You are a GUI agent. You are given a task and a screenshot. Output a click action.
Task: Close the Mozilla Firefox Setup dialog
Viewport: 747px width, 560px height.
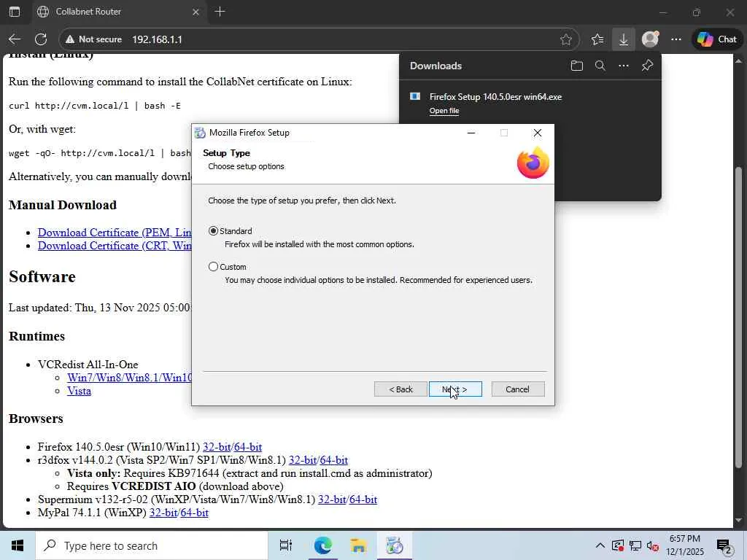[538, 133]
